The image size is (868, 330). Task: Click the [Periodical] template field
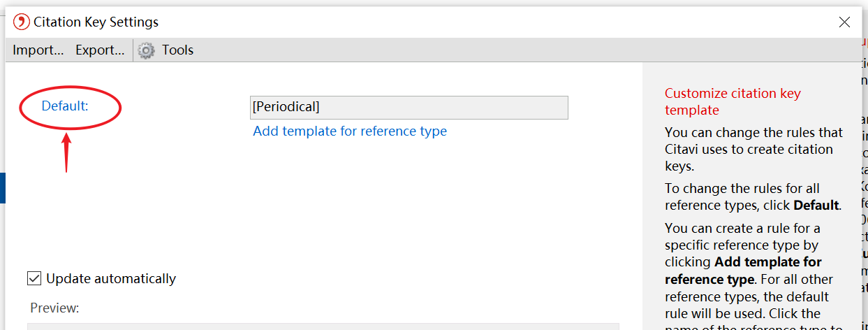409,108
